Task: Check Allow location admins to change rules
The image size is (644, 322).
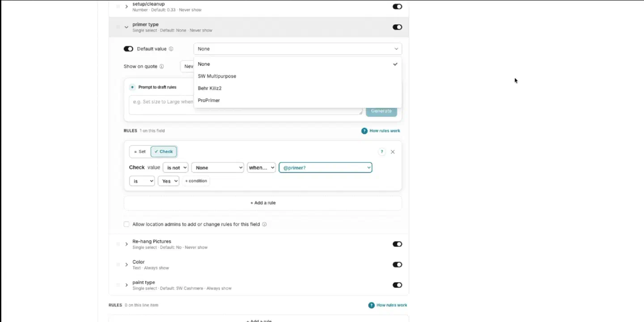Action: (127, 224)
